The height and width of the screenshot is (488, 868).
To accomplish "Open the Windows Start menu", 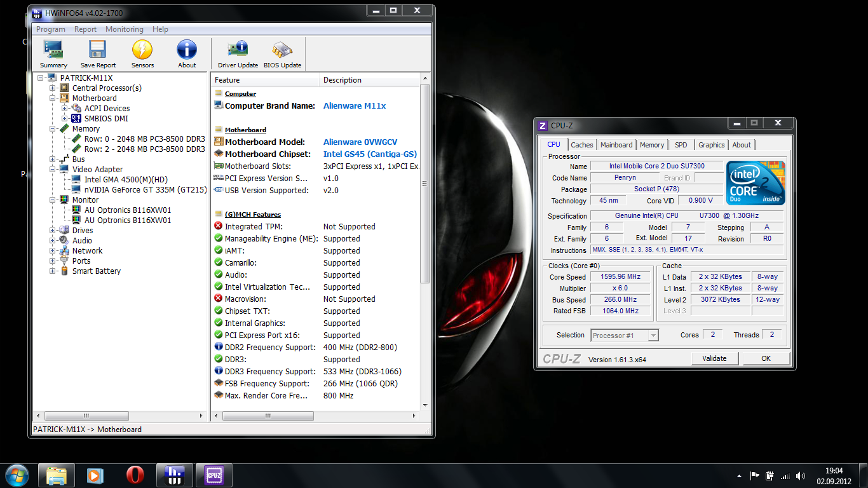I will (17, 475).
